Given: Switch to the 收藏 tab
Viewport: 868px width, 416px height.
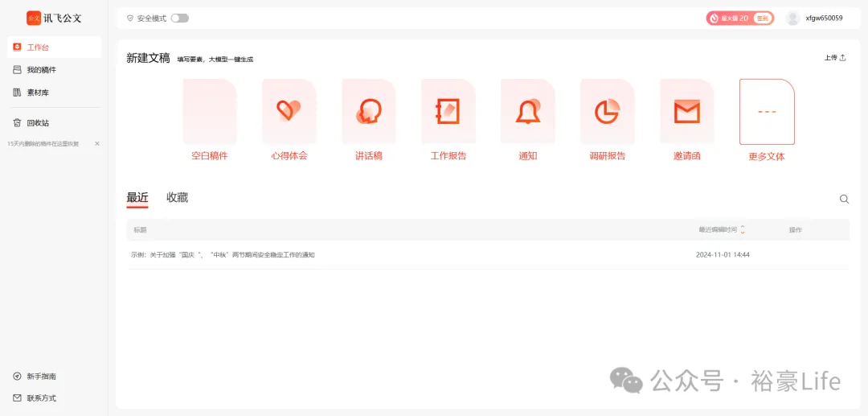Looking at the screenshot, I should [178, 198].
